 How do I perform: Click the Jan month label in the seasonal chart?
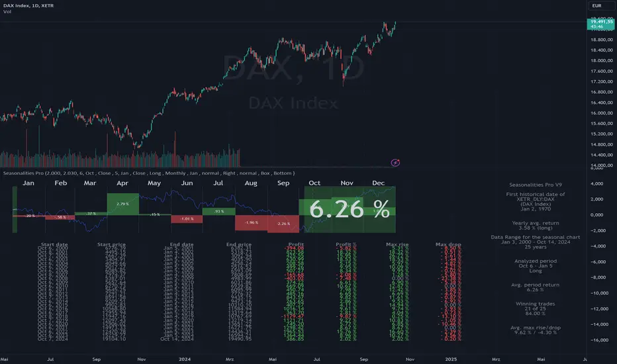(x=28, y=183)
